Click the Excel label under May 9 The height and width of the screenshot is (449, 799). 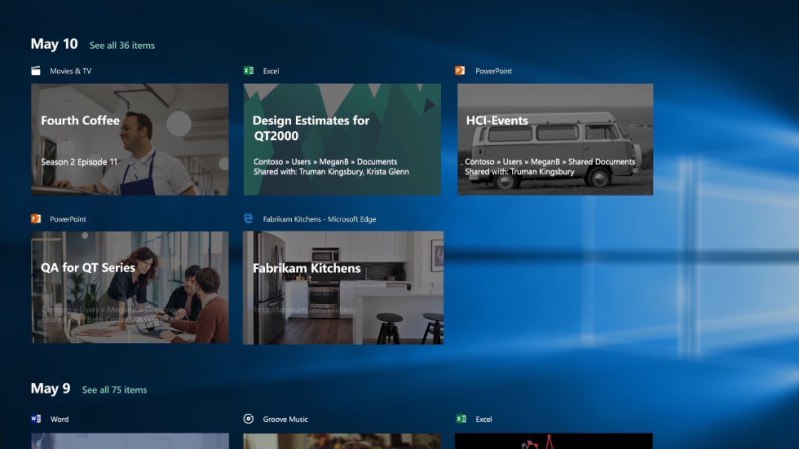484,419
